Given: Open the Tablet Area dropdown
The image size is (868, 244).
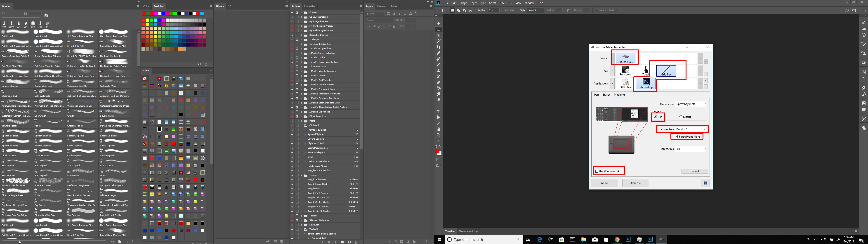Looking at the screenshot, I should click(x=690, y=149).
